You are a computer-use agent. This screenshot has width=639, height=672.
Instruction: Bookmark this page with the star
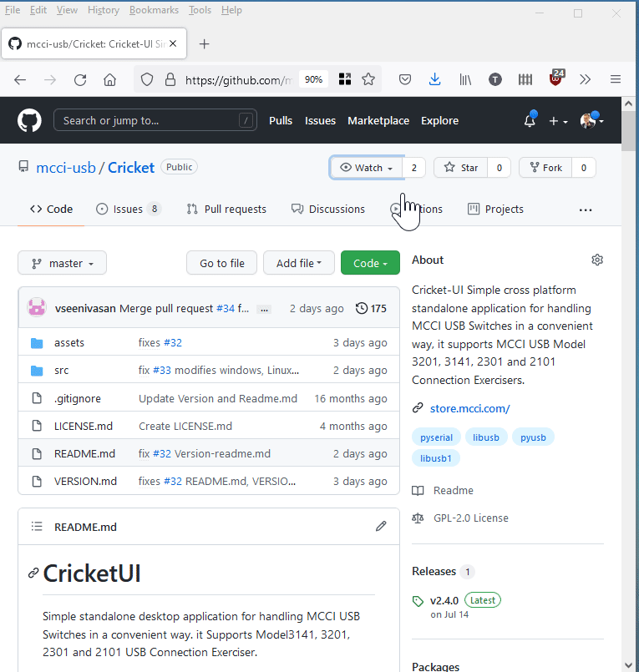368,79
